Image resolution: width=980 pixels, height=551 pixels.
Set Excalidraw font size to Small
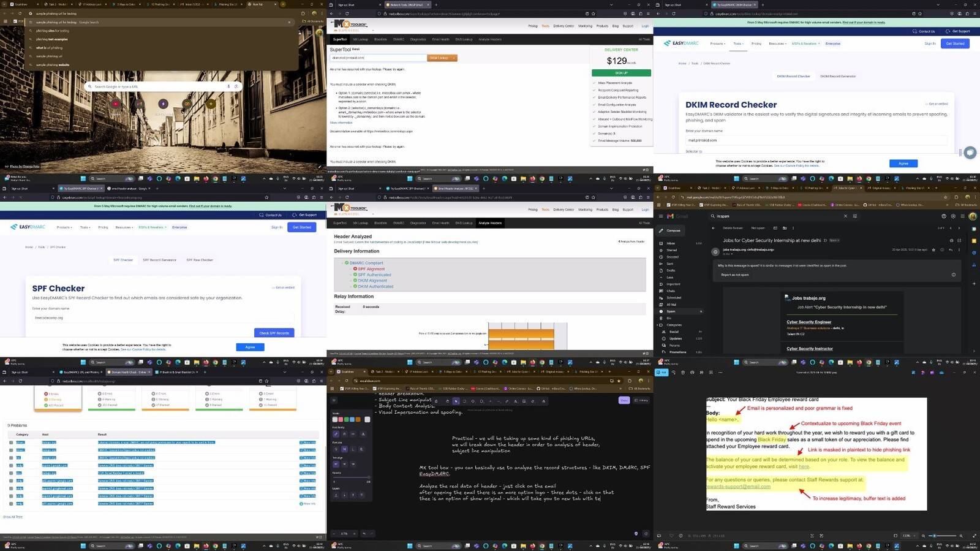[336, 449]
